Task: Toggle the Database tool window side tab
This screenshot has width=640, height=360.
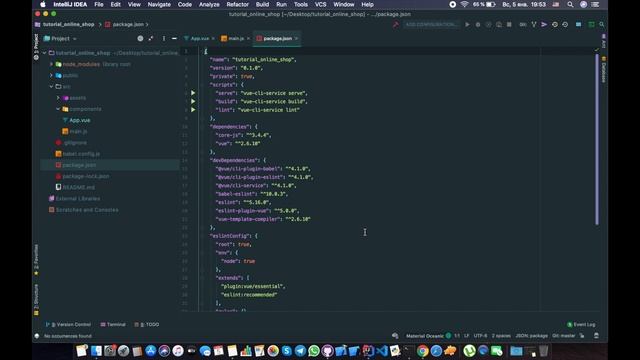Action: click(x=604, y=69)
